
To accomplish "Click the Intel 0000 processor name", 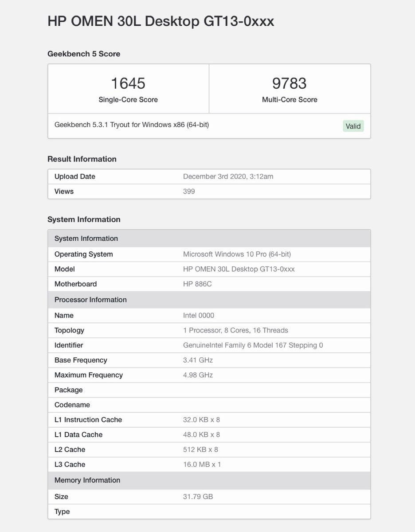I will coord(199,315).
